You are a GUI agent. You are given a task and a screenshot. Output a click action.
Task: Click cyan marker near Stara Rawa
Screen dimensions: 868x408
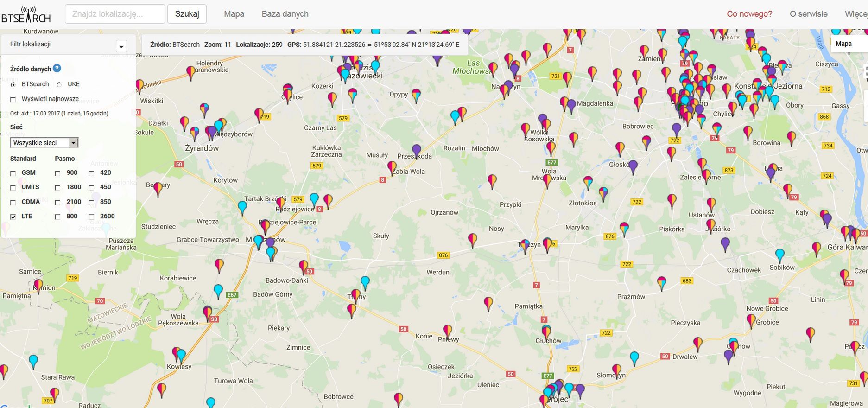coord(33,361)
